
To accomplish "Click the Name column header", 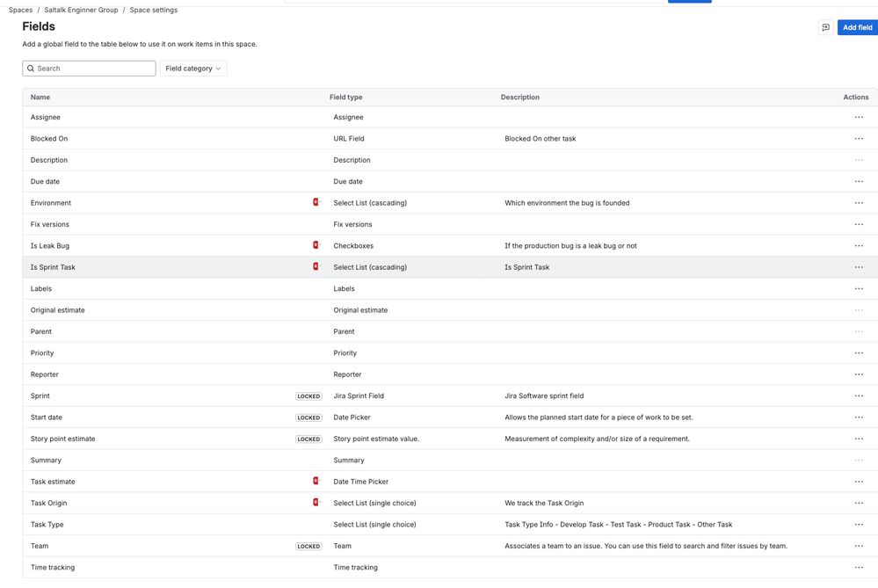I will 40,97.
